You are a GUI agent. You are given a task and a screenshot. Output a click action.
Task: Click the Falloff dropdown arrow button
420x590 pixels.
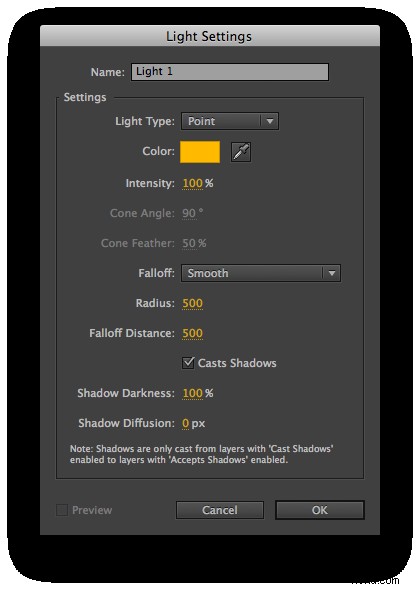(332, 273)
